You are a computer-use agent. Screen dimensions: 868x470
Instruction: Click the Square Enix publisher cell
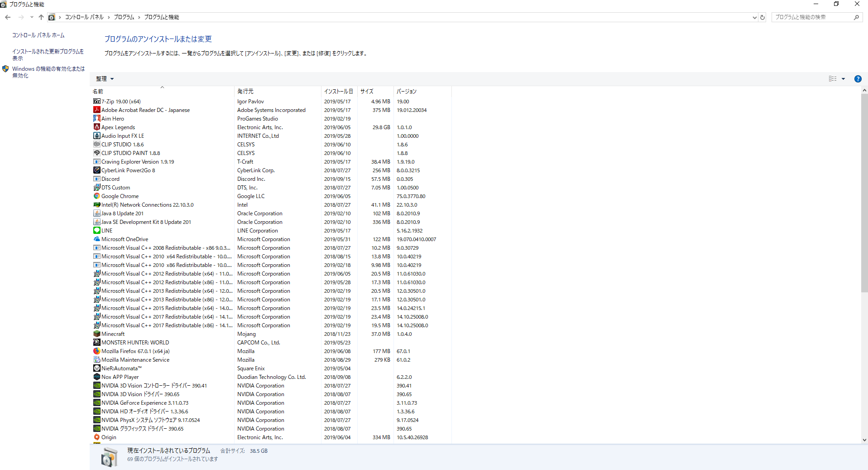(x=251, y=368)
